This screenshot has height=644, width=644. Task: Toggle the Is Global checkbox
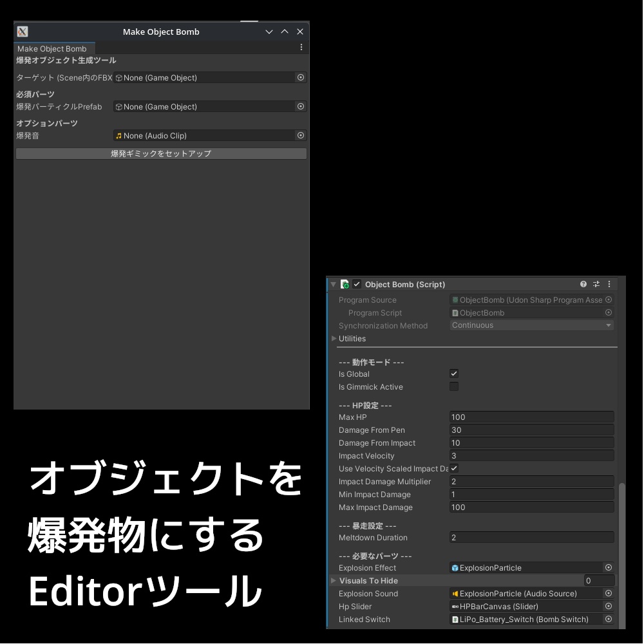coord(454,374)
